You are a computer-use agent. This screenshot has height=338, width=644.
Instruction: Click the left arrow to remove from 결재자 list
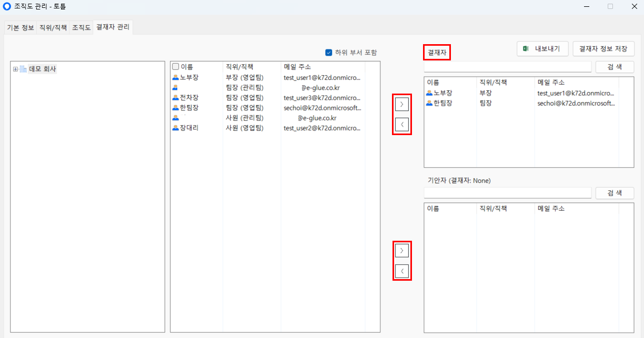[402, 125]
